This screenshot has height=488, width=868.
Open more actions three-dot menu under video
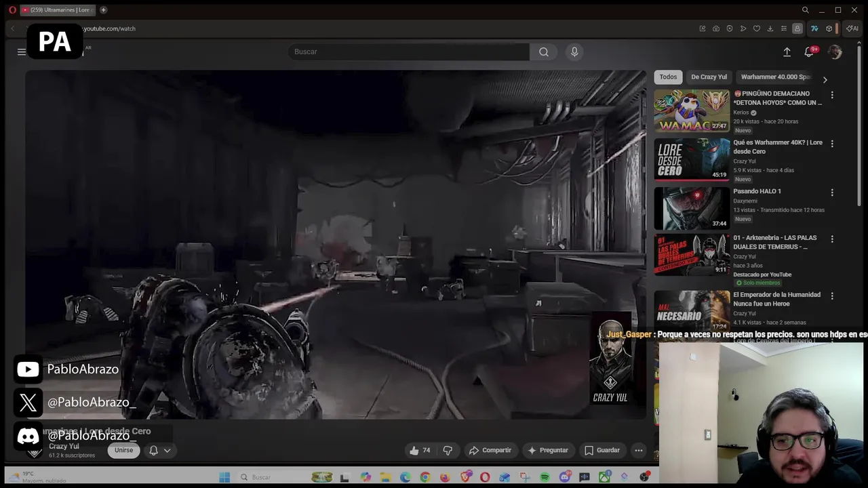tap(638, 450)
